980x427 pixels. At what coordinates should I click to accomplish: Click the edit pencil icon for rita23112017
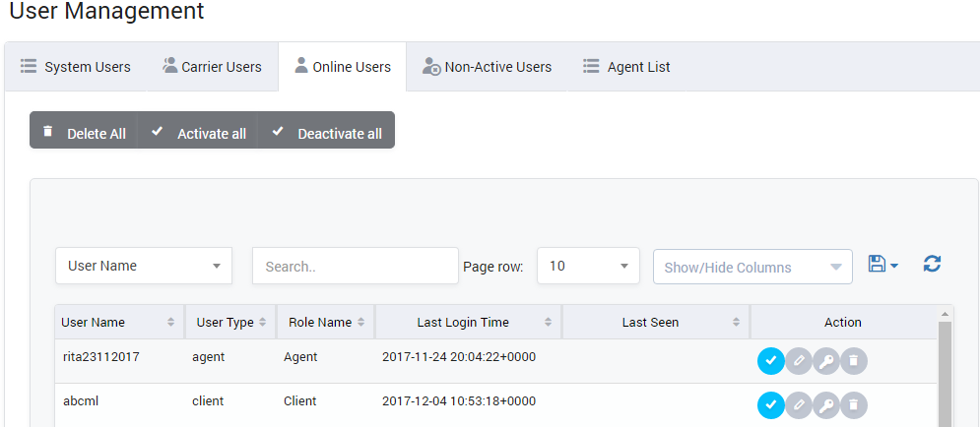point(799,361)
